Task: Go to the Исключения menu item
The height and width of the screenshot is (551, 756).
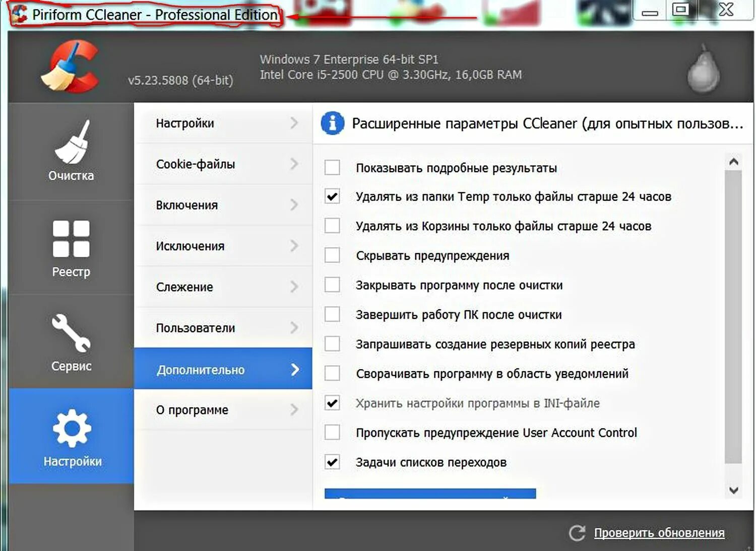Action: point(223,246)
